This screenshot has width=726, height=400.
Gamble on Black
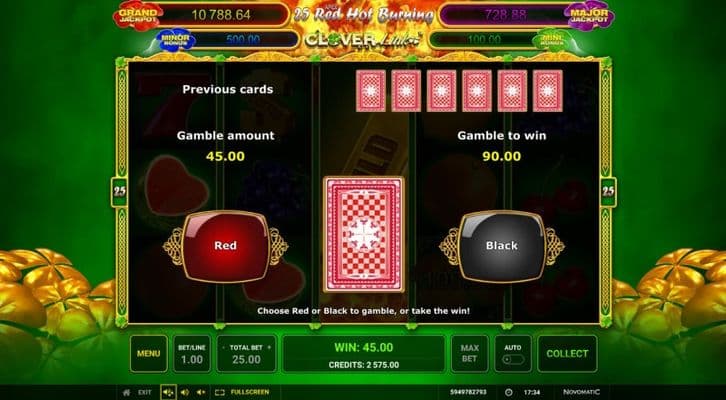coord(501,246)
